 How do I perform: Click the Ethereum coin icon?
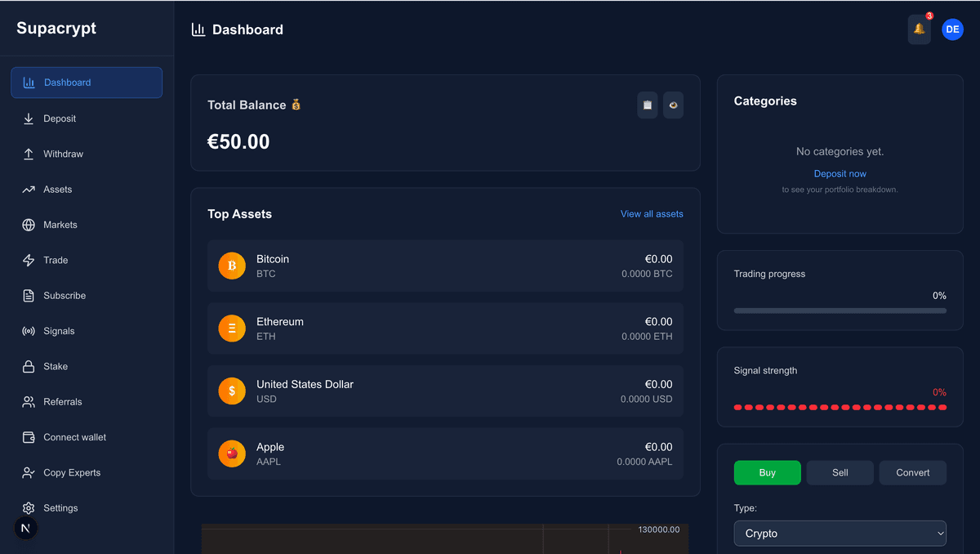232,328
